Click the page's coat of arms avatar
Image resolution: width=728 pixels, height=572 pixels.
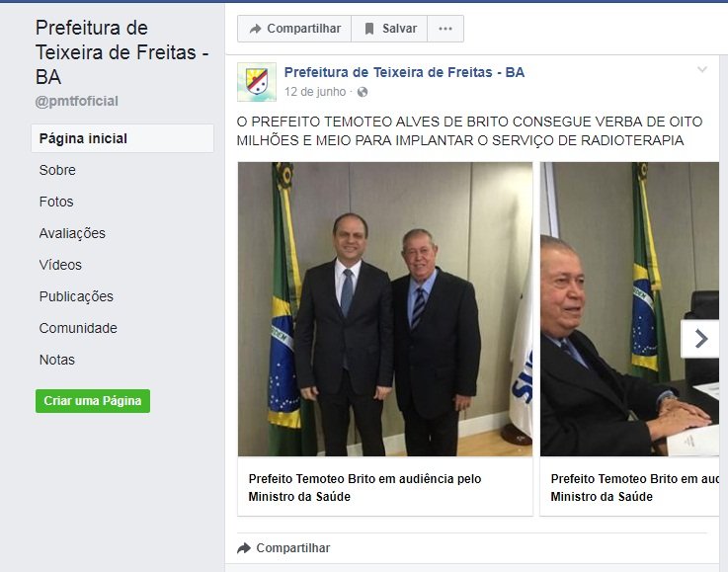pyautogui.click(x=257, y=82)
